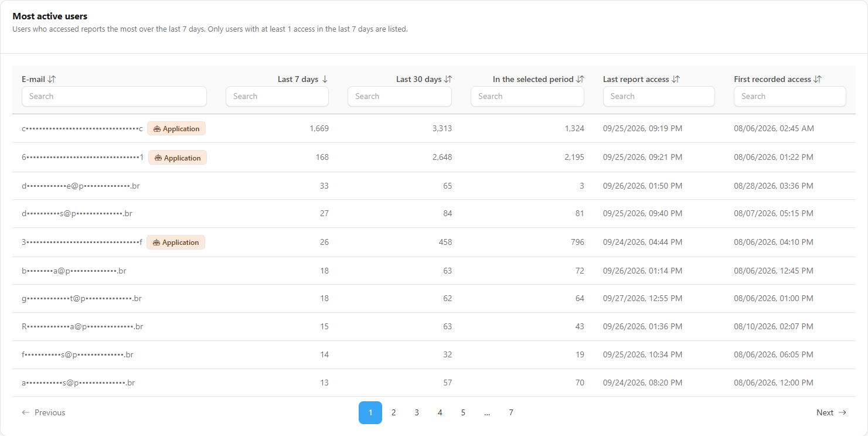This screenshot has height=437, width=868.
Task: Select the e-mail starting with d ending e@p
Action: 81,186
